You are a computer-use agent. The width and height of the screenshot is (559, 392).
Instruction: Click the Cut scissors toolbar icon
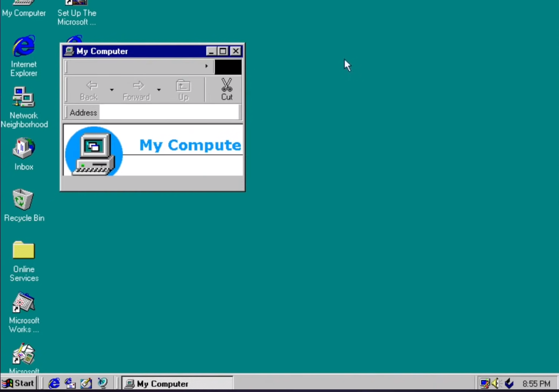pos(227,89)
